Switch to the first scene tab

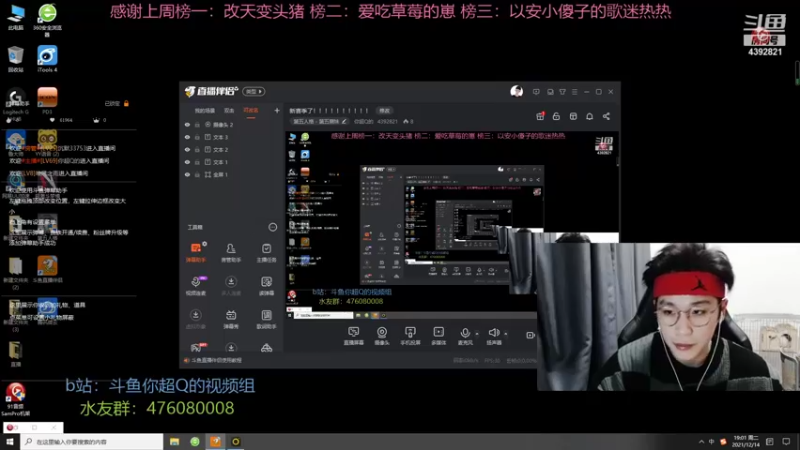coord(205,111)
